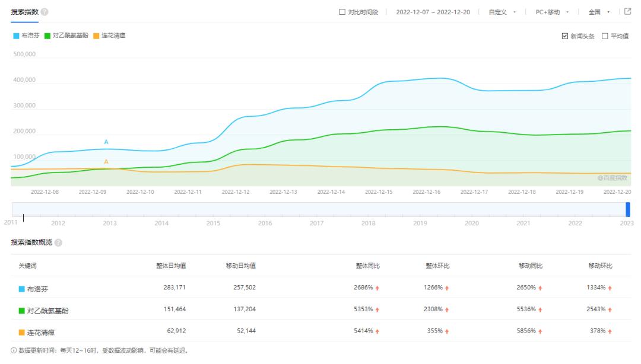The image size is (641, 364).
Task: Open the PC+移动 device dropdown
Action: (553, 12)
